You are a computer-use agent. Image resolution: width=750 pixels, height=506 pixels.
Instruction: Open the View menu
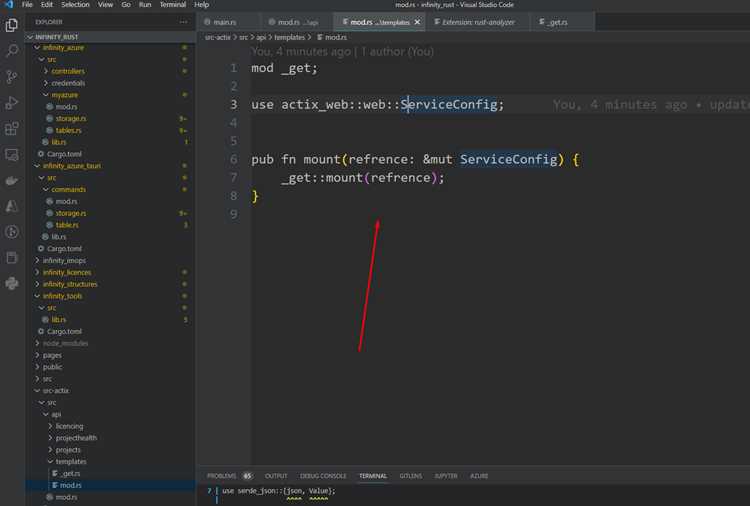coord(105,4)
